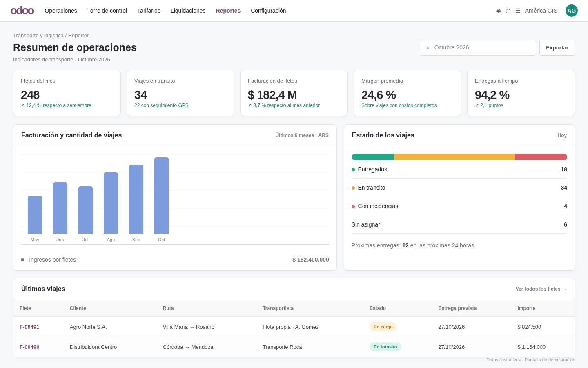588x368 pixels.
Task: Click the Entregados status row
Action: (x=459, y=169)
